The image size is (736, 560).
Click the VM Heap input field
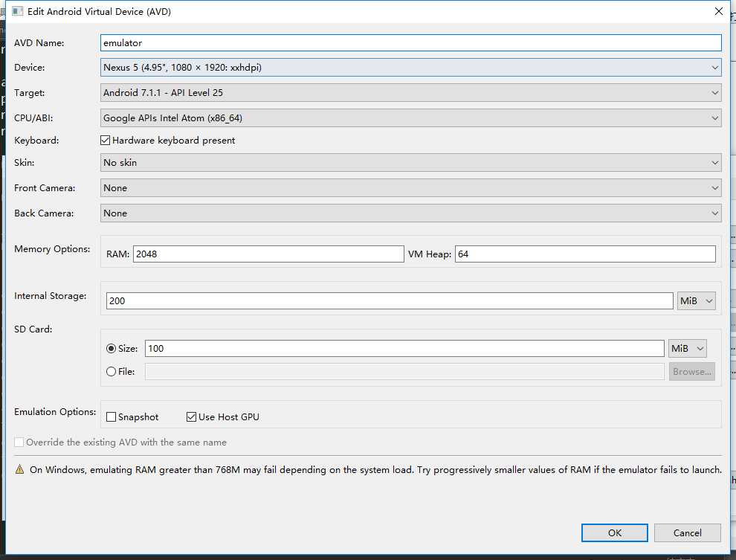(x=585, y=254)
